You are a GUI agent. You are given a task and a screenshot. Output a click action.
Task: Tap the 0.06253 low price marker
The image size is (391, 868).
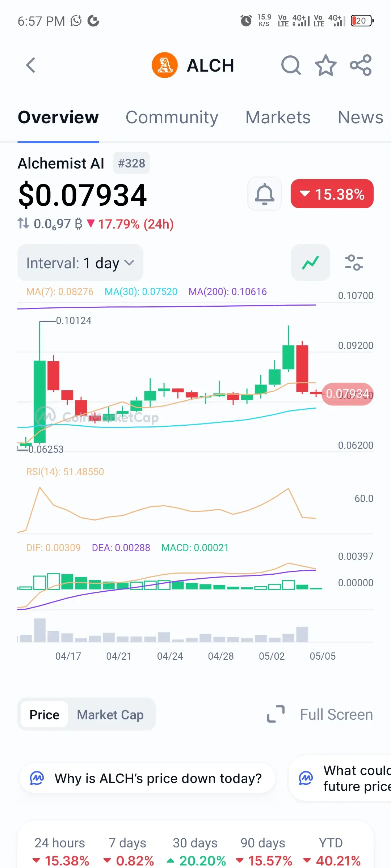click(x=46, y=449)
